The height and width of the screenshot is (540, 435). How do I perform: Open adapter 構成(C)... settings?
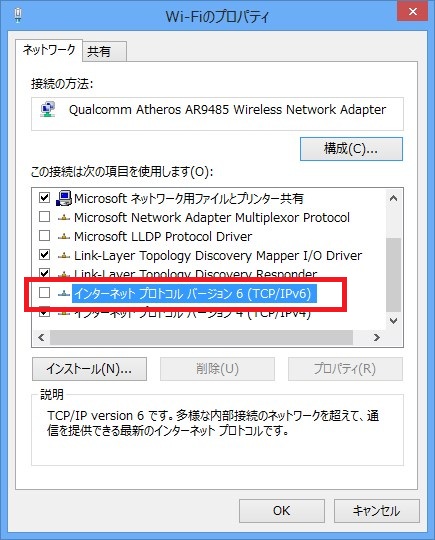coord(351,149)
